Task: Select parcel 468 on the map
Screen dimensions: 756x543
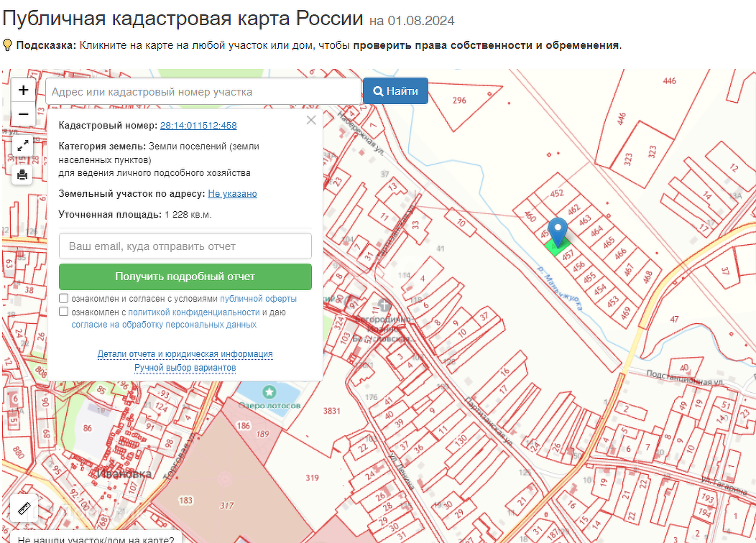Action: click(x=647, y=277)
